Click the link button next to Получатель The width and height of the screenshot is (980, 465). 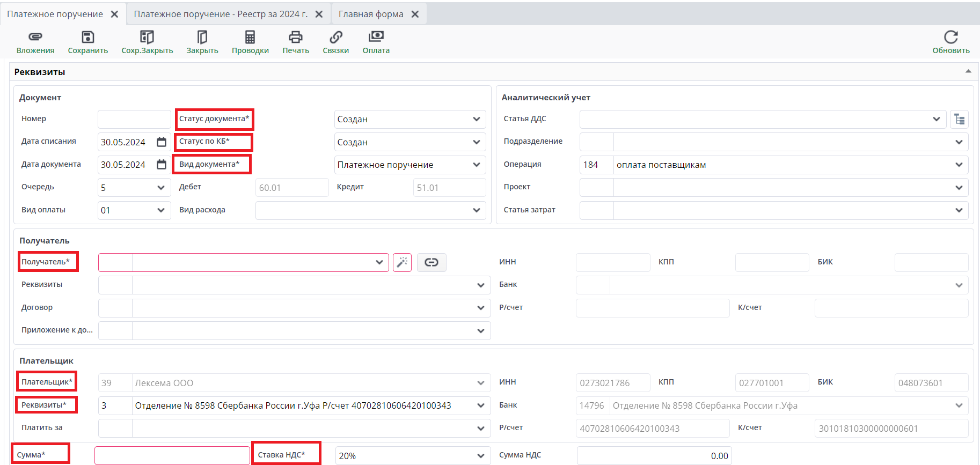[432, 262]
